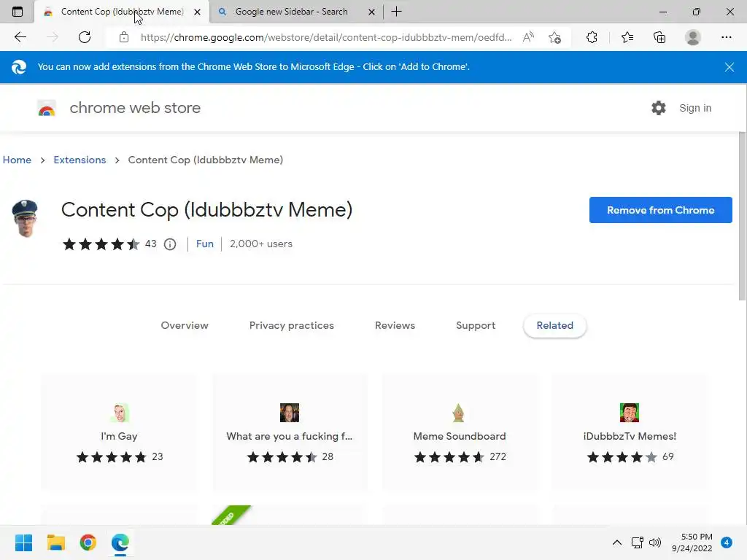The image size is (747, 560).
Task: Open Meme Soundboard extension card
Action: [460, 432]
